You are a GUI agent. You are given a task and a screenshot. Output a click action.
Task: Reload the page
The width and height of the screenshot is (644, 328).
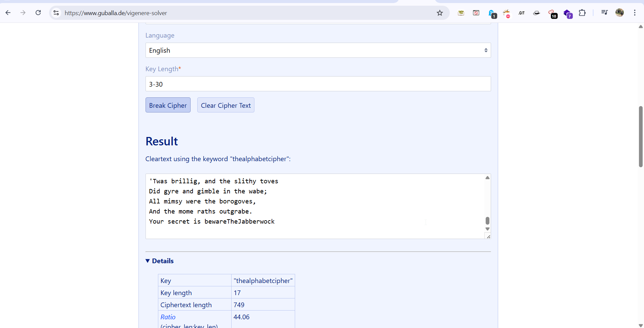point(38,13)
